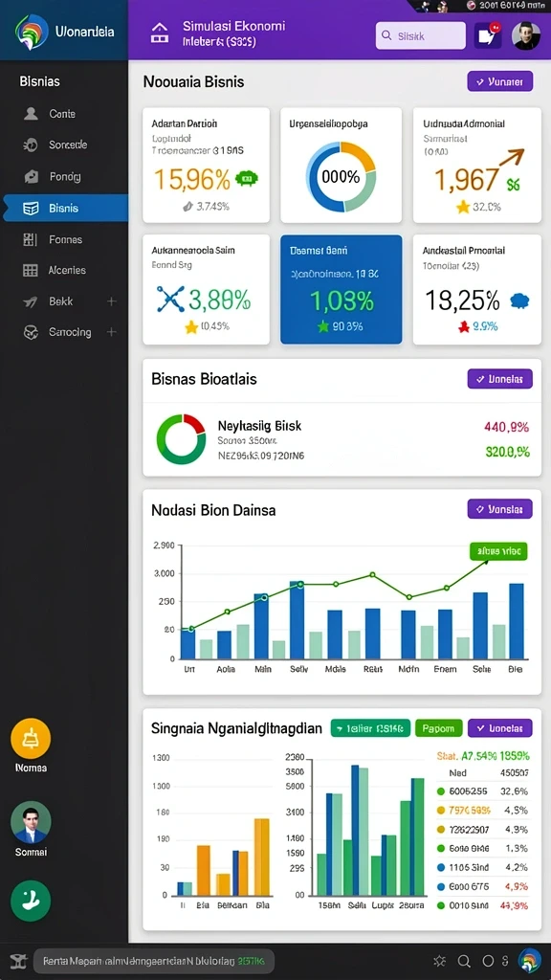Open the Conte sidebar item
This screenshot has height=980, width=551.
pos(64,114)
